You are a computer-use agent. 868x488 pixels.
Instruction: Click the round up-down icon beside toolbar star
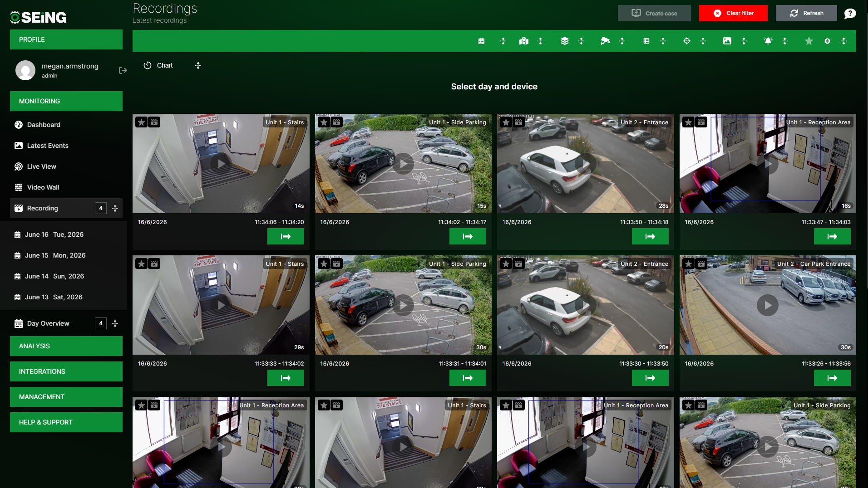pos(828,41)
